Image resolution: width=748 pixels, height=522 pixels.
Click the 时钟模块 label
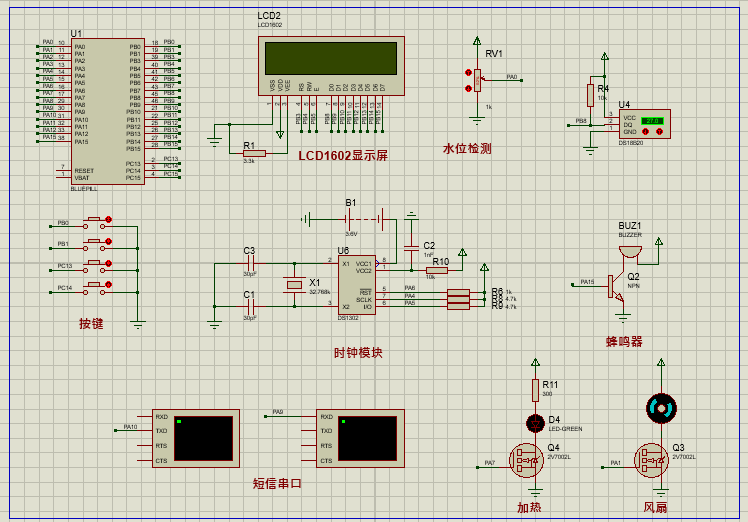tap(358, 353)
